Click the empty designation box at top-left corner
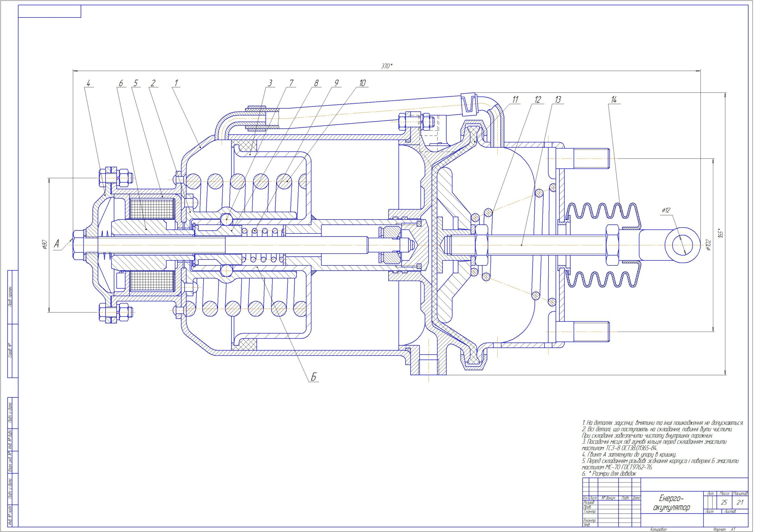This screenshot has height=532, width=757. pos(49,11)
